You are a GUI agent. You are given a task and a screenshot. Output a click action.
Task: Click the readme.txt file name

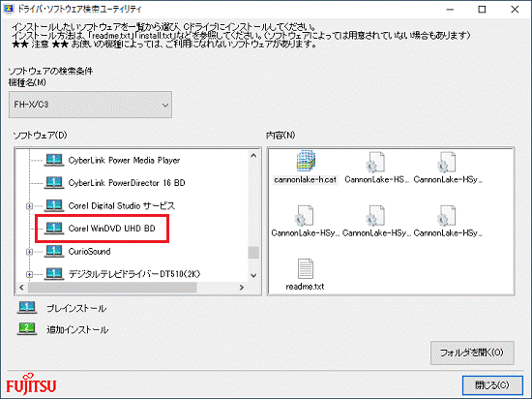click(305, 287)
